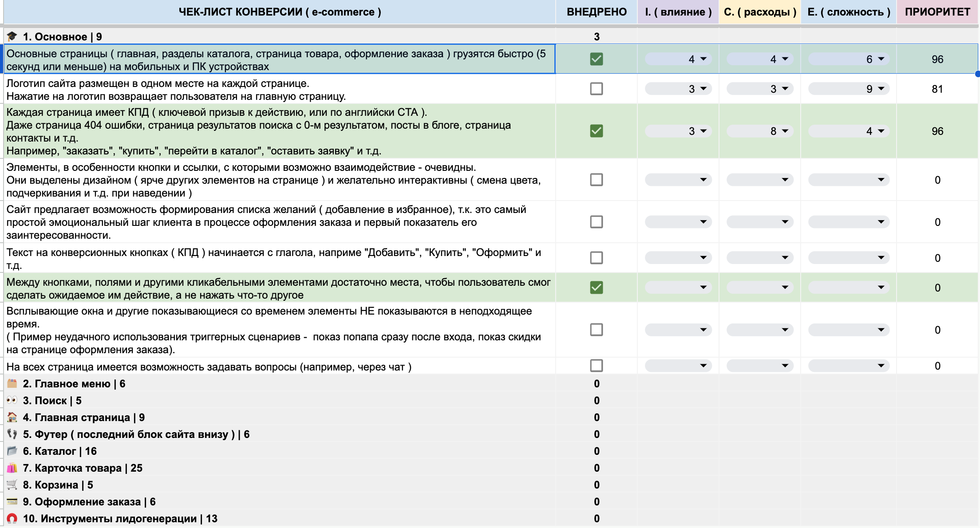The image size is (980, 528).
Task: Click the eyes emoji beside Поиск section
Action: coord(12,400)
